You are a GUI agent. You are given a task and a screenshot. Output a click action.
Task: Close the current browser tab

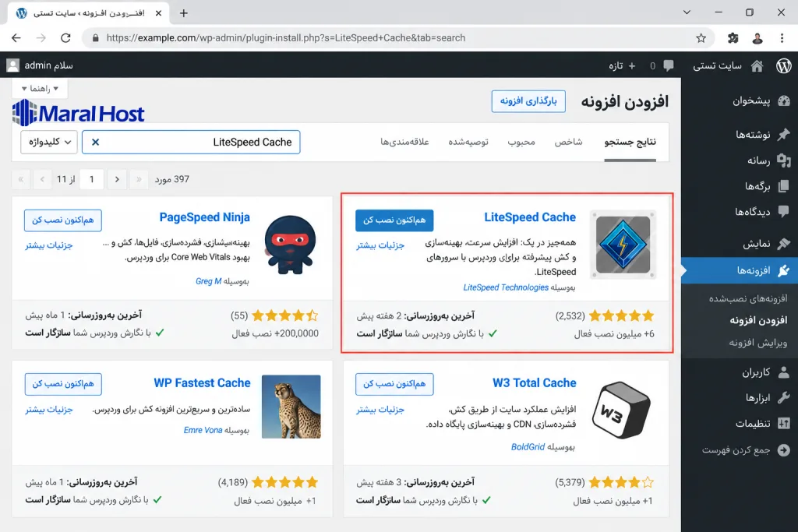158,13
